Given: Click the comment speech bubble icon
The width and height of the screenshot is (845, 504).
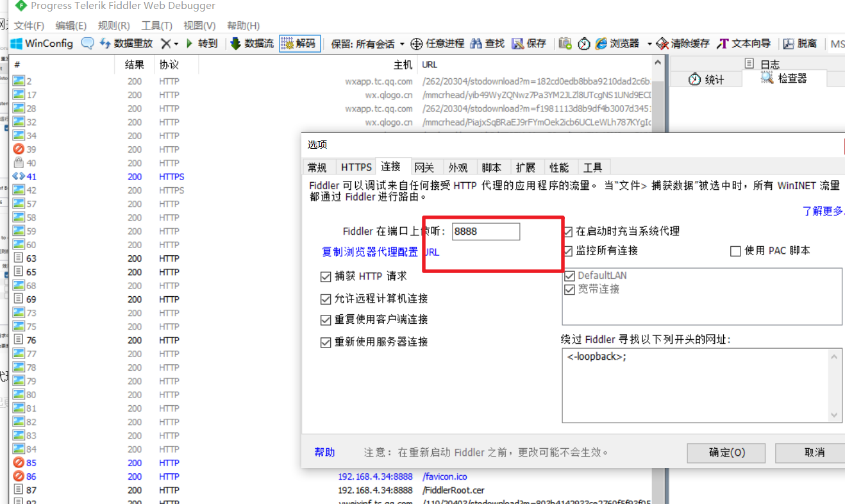Looking at the screenshot, I should (87, 44).
